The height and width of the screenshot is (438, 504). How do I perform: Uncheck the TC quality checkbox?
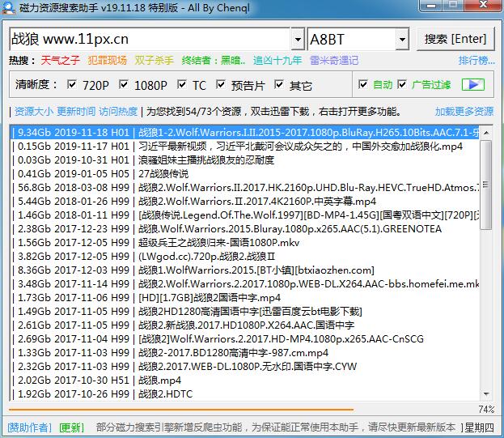pyautogui.click(x=181, y=84)
